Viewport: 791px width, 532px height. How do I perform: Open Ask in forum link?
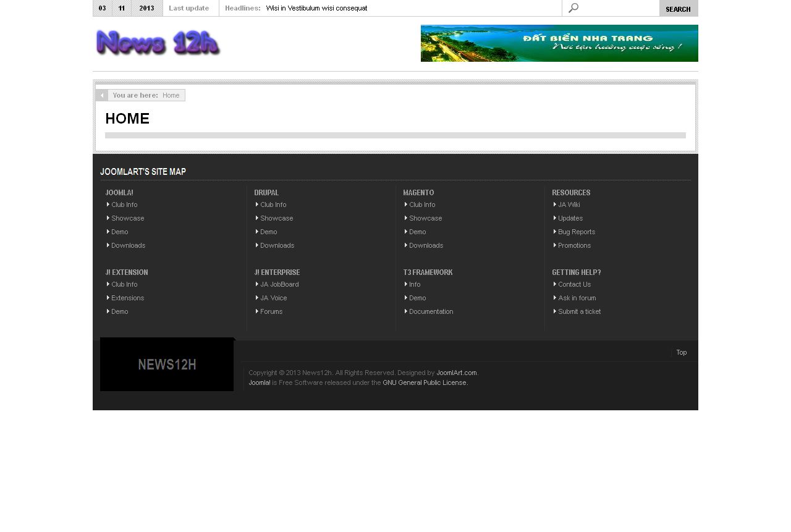tap(577, 298)
